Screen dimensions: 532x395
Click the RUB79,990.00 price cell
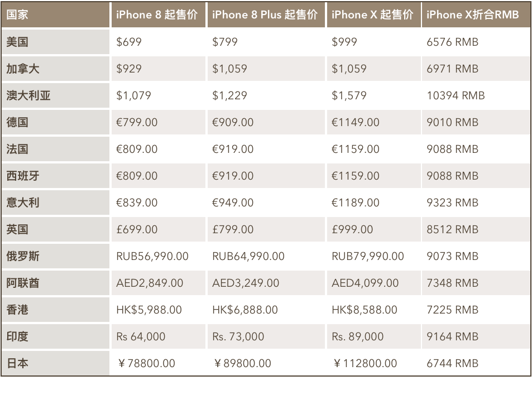(x=367, y=256)
